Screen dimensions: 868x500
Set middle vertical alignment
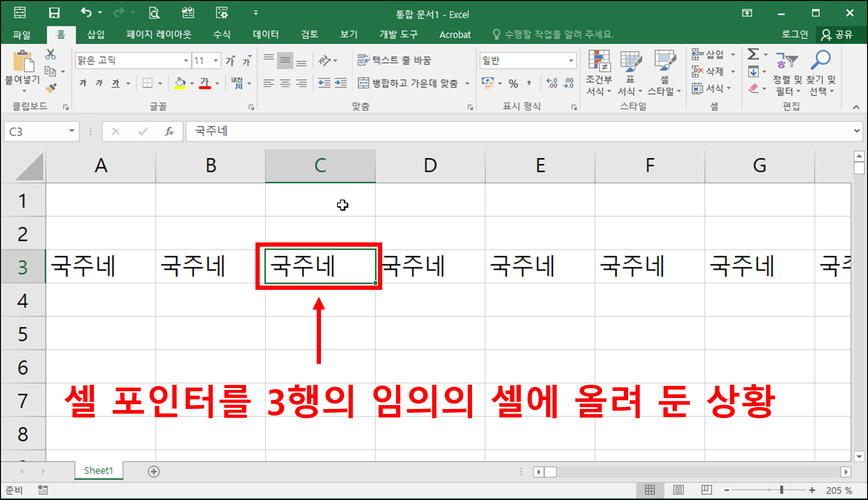285,60
